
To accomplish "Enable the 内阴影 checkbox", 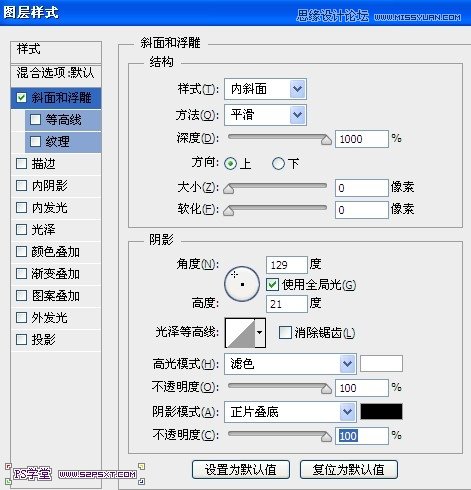I will click(21, 186).
